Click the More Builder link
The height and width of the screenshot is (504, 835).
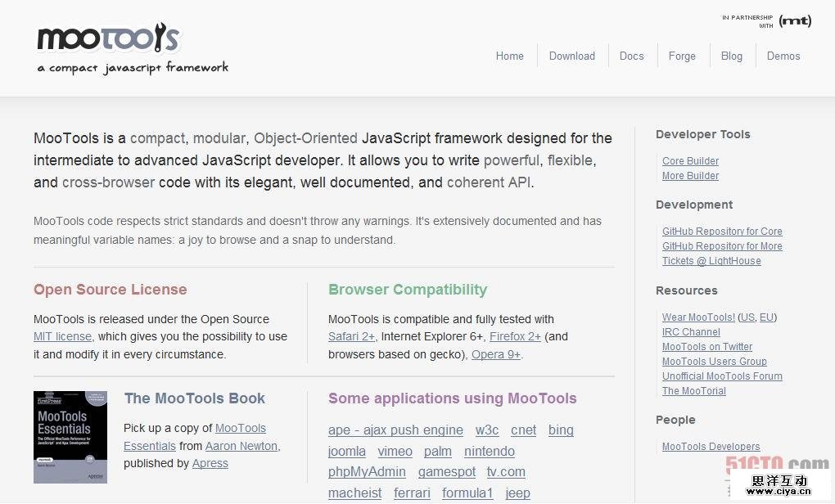point(690,176)
